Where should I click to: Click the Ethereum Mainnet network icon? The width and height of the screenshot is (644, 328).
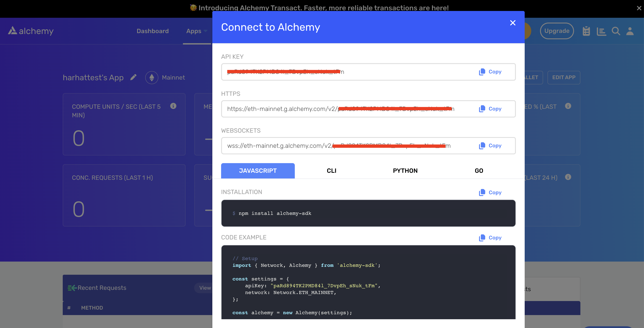152,78
